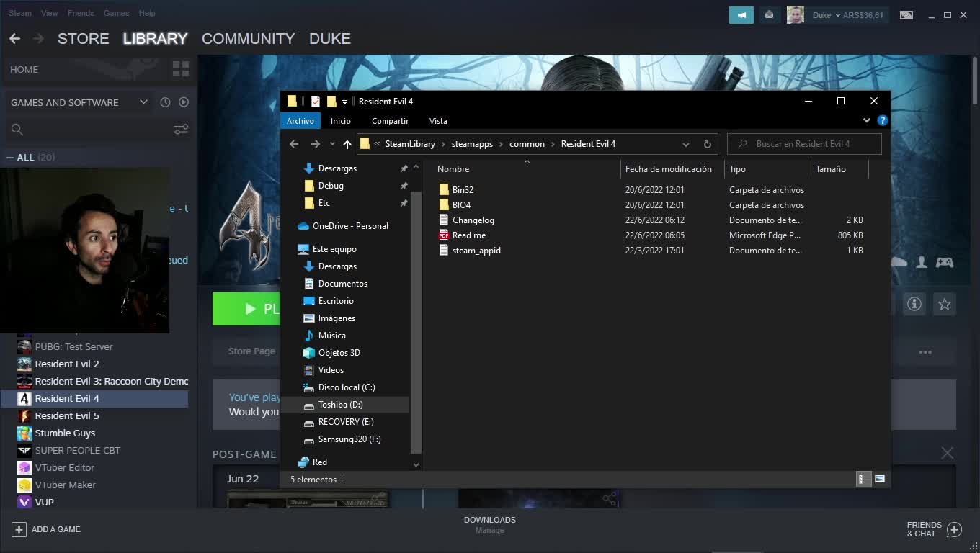Select the Bin32 folder

click(x=463, y=190)
